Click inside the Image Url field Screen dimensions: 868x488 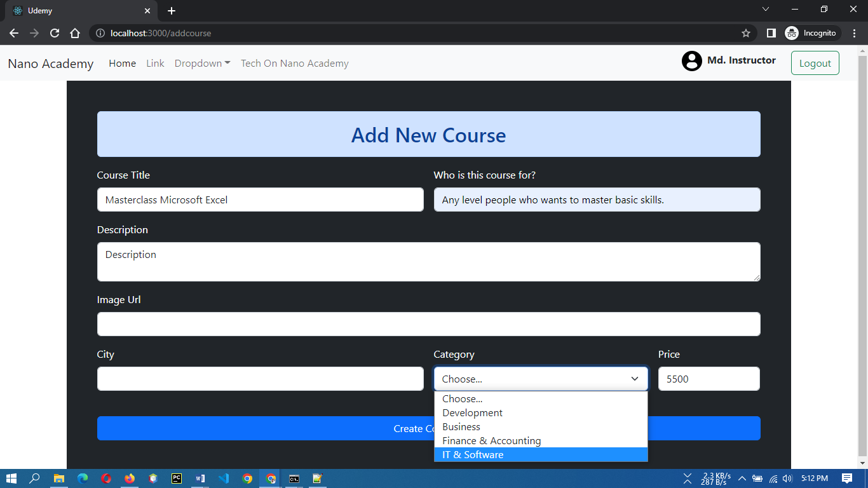pos(428,324)
